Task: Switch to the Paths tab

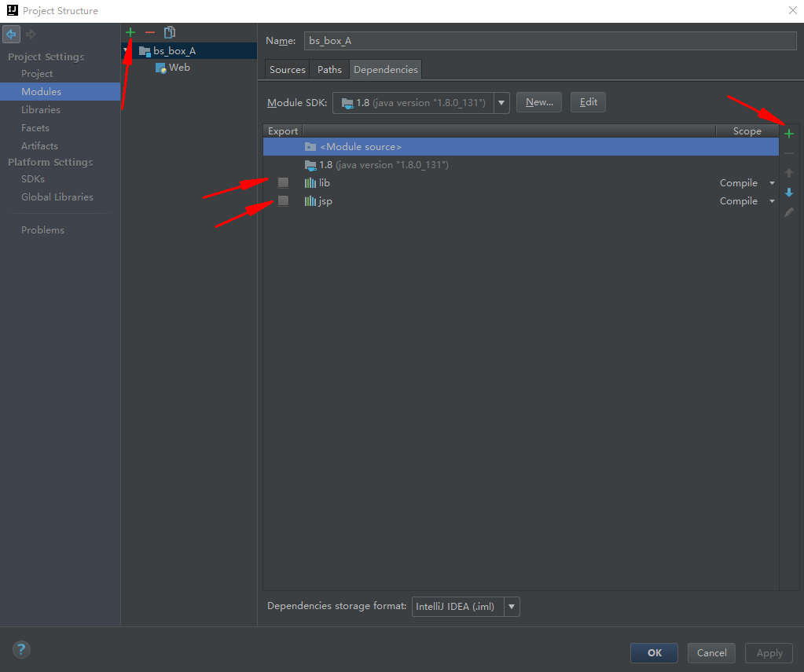Action: [329, 69]
